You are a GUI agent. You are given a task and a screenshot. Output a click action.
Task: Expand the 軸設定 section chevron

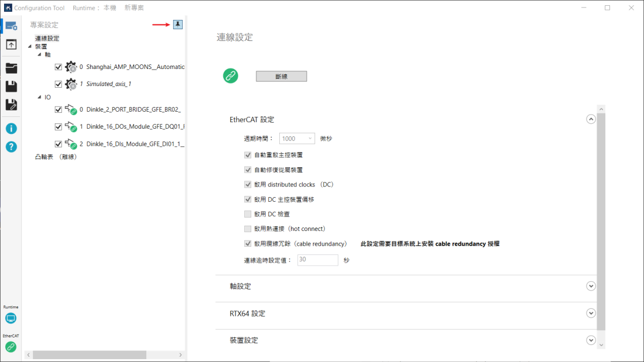591,286
